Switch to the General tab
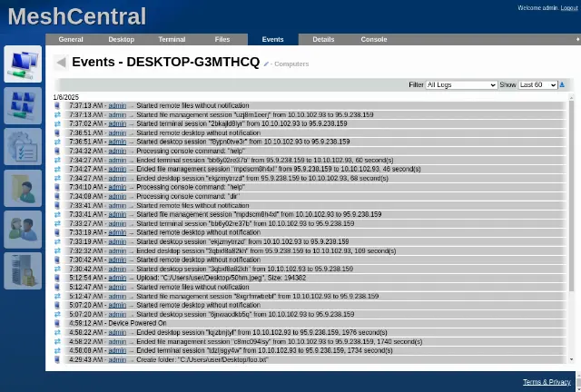 pos(71,39)
